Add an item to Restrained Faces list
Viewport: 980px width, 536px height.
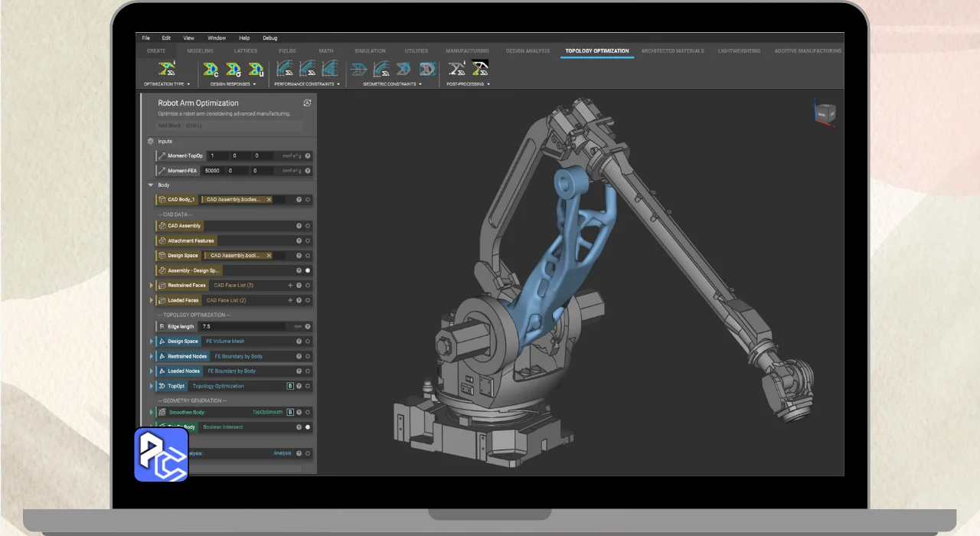(290, 286)
